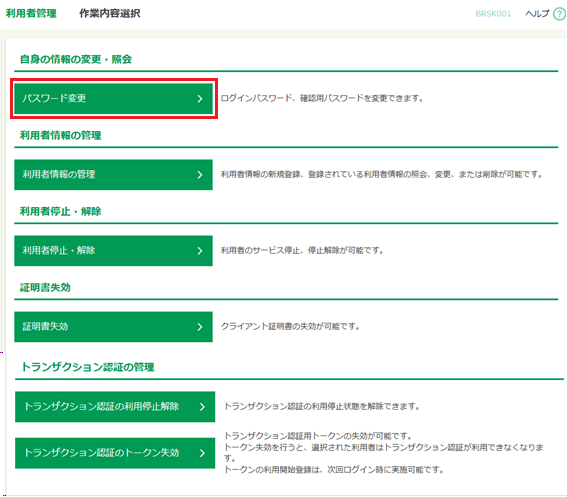This screenshot has height=497, width=567.
Task: Open the 証明書失効 button
Action: click(114, 327)
